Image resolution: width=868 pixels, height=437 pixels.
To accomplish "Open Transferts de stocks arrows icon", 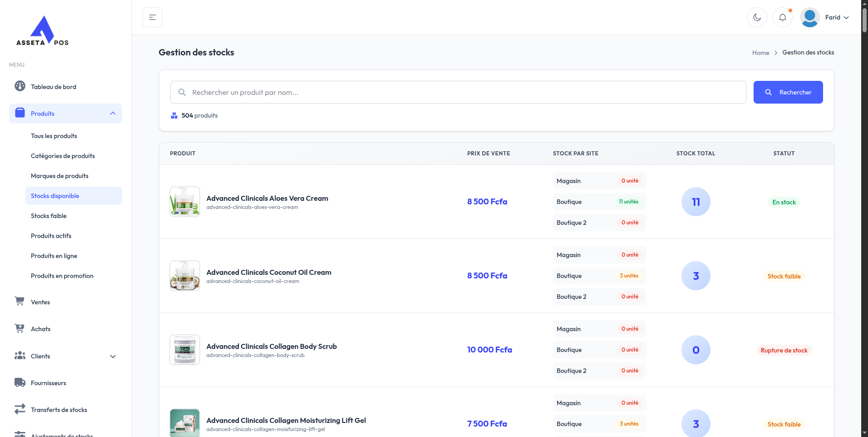I will [20, 409].
